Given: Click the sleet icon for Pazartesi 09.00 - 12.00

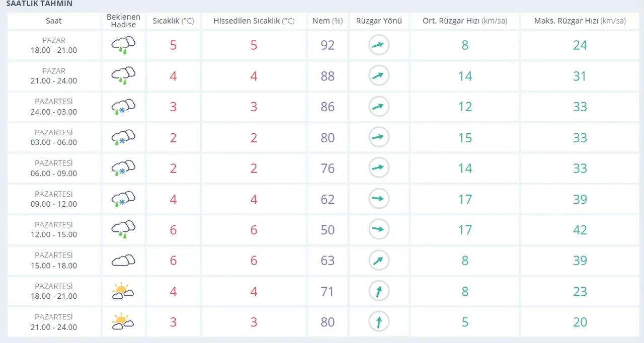Looking at the screenshot, I should pyautogui.click(x=123, y=199).
